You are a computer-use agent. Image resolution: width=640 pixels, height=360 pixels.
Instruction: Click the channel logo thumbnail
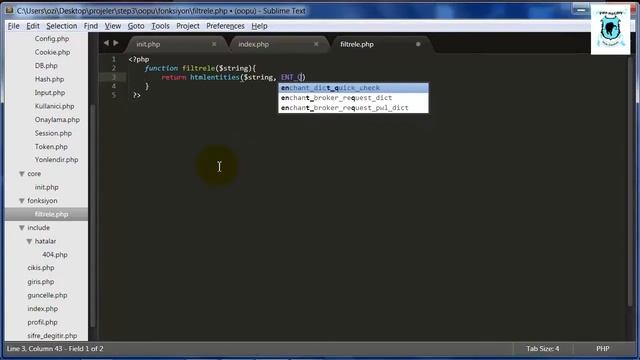point(610,30)
